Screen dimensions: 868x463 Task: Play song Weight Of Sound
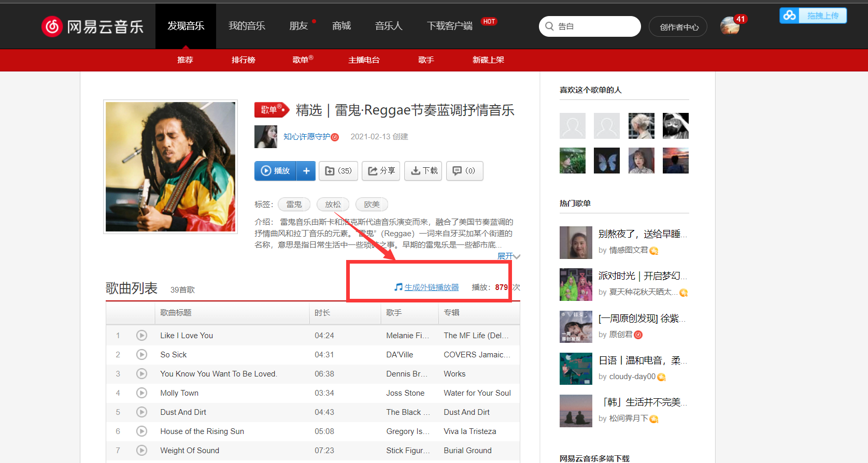(141, 450)
